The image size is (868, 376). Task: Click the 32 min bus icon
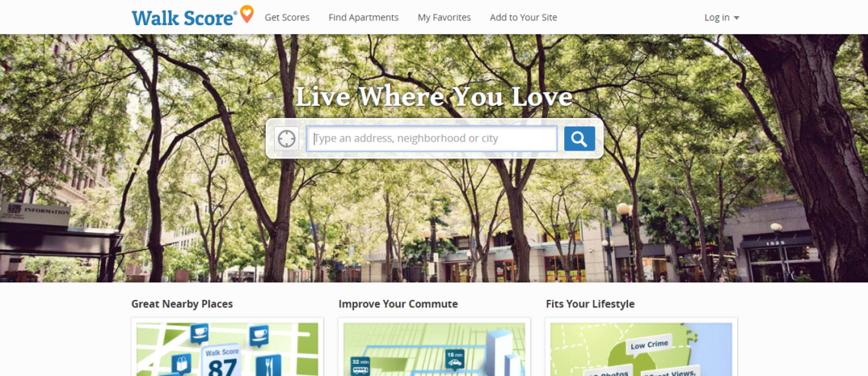click(360, 366)
